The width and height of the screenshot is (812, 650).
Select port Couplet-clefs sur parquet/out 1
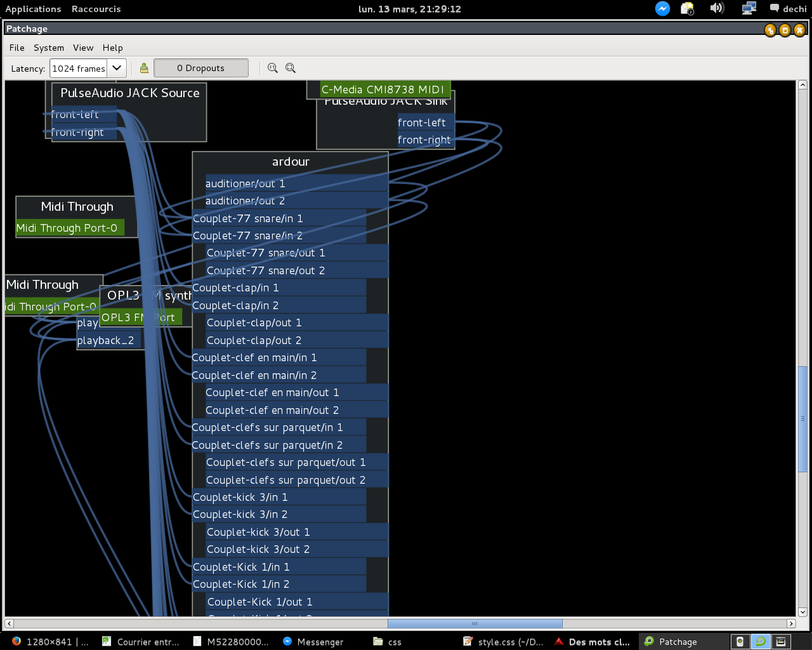click(x=297, y=462)
